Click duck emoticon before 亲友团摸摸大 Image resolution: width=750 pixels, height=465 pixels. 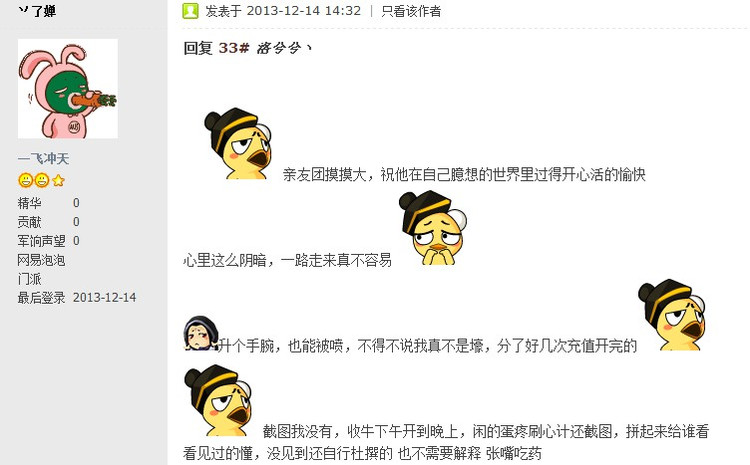click(238, 144)
